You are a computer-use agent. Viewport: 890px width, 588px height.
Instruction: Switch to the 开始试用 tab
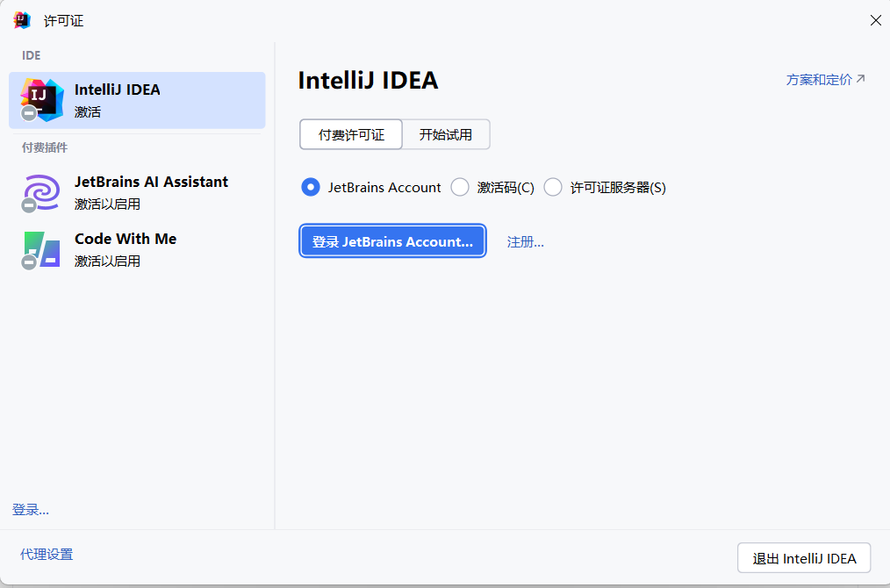[446, 134]
